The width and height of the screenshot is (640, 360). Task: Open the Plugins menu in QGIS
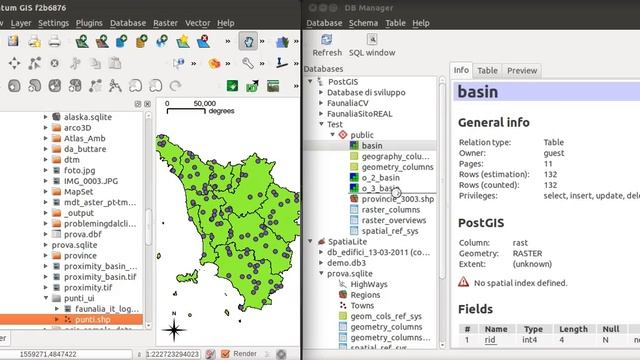pos(89,23)
